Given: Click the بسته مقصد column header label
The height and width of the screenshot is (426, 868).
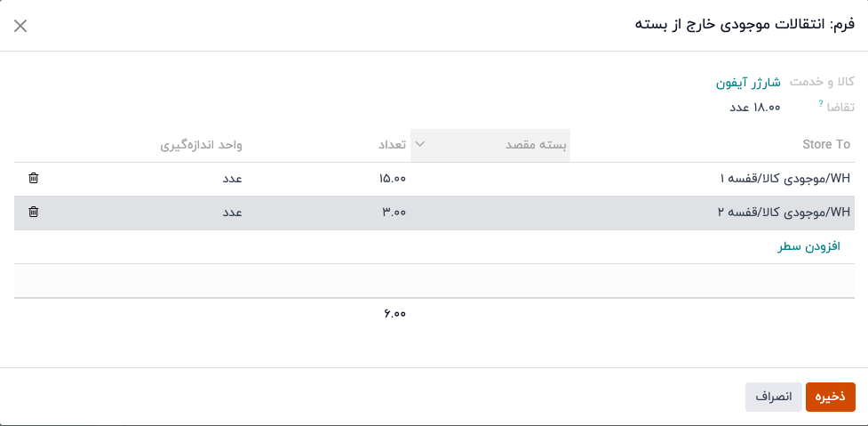Looking at the screenshot, I should coord(537,144).
